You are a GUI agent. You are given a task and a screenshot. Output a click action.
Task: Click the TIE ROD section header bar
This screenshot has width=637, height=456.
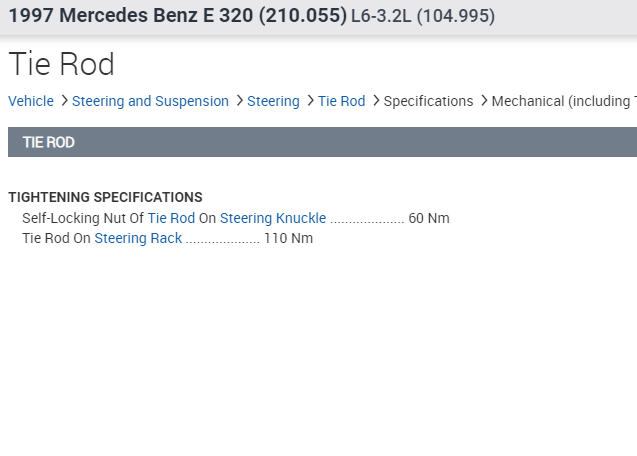pos(322,142)
